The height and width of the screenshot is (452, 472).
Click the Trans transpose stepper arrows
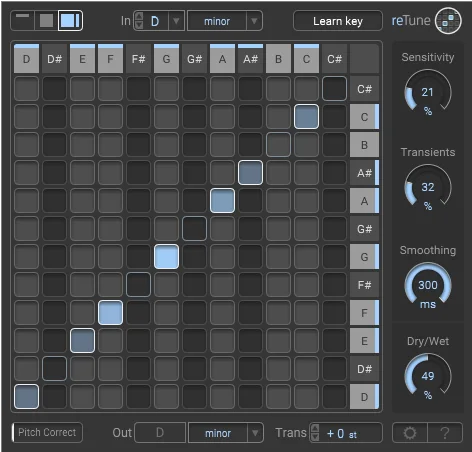315,433
